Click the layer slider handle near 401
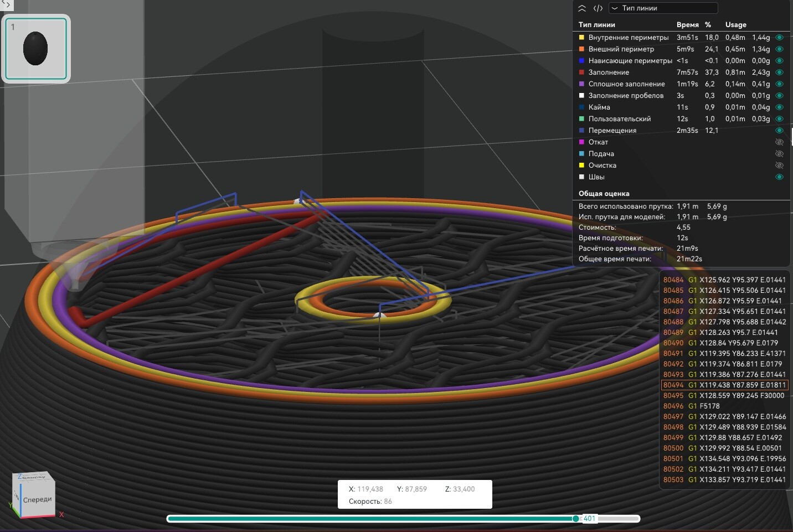This screenshot has height=532, width=793. [576, 519]
